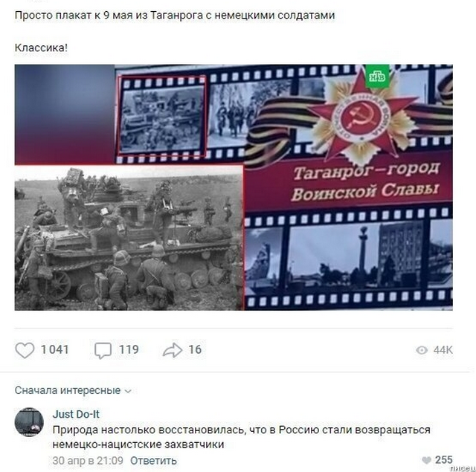The width and height of the screenshot is (476, 472).
Task: Click the 255 comment likes count
Action: click(443, 460)
